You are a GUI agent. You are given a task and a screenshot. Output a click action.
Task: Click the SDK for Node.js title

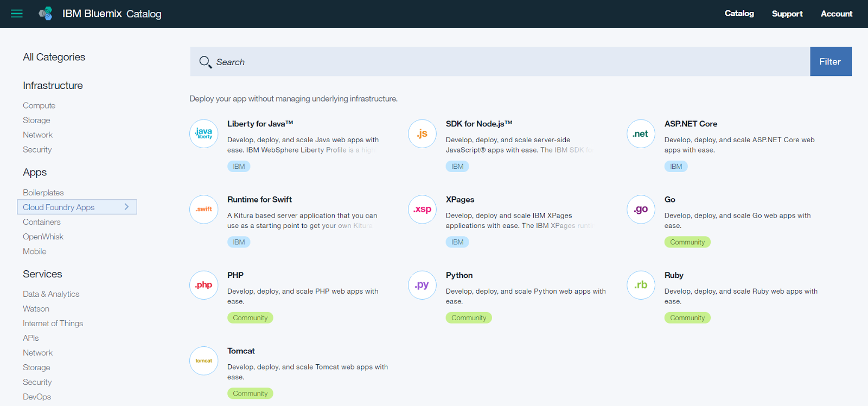(x=479, y=124)
